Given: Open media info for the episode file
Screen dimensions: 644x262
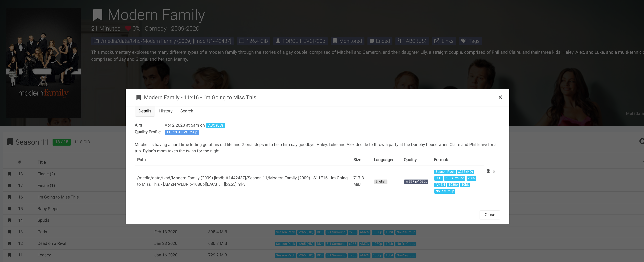Looking at the screenshot, I should (x=489, y=171).
